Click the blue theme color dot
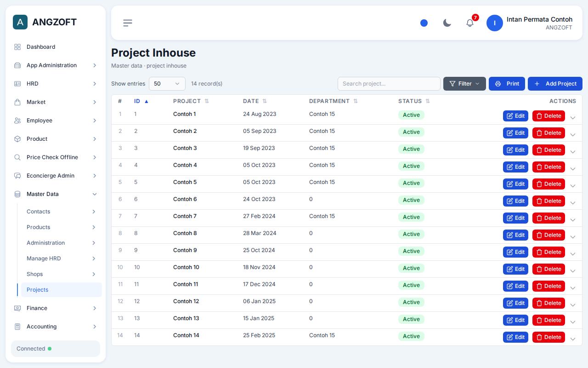Screen dimensions: 588x368 coord(424,23)
